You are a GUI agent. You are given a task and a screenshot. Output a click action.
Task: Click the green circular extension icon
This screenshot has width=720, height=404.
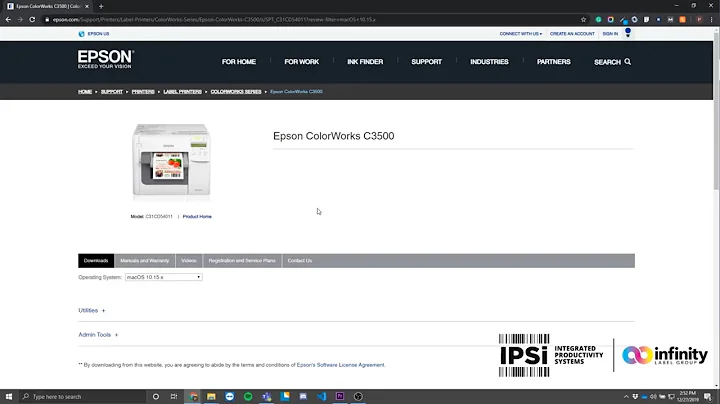point(598,20)
